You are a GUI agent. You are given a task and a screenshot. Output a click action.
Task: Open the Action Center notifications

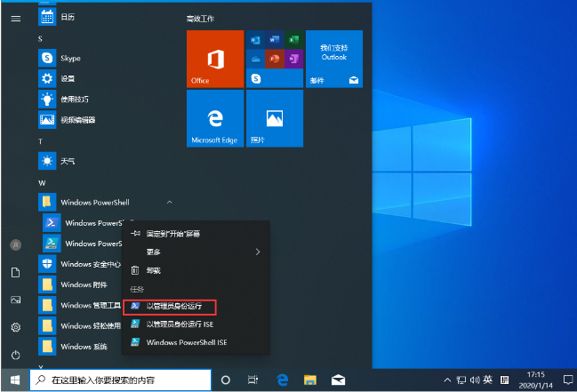(x=568, y=380)
